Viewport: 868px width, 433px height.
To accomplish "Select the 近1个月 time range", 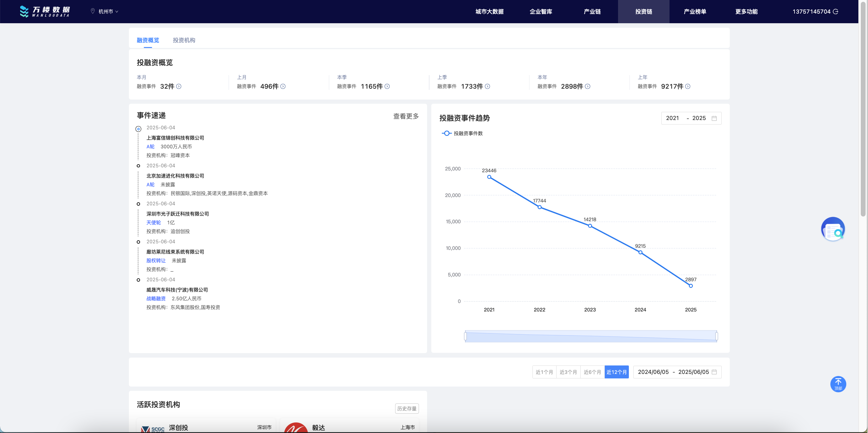I will coord(544,372).
